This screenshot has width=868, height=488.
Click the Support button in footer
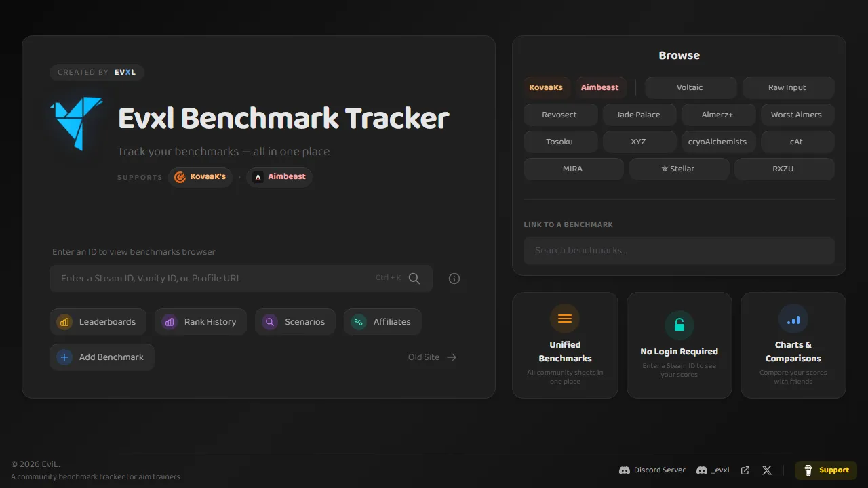pos(826,470)
